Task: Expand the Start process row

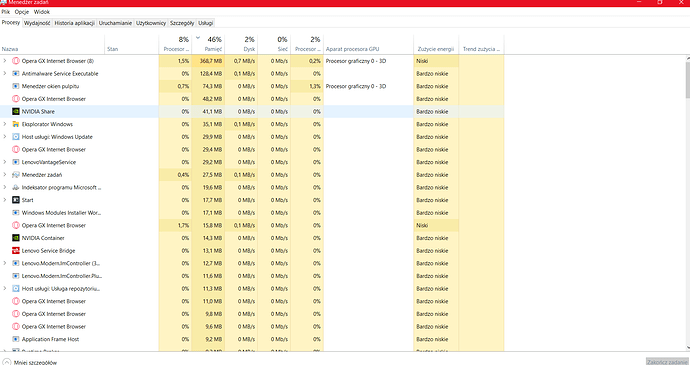Action: pos(5,200)
